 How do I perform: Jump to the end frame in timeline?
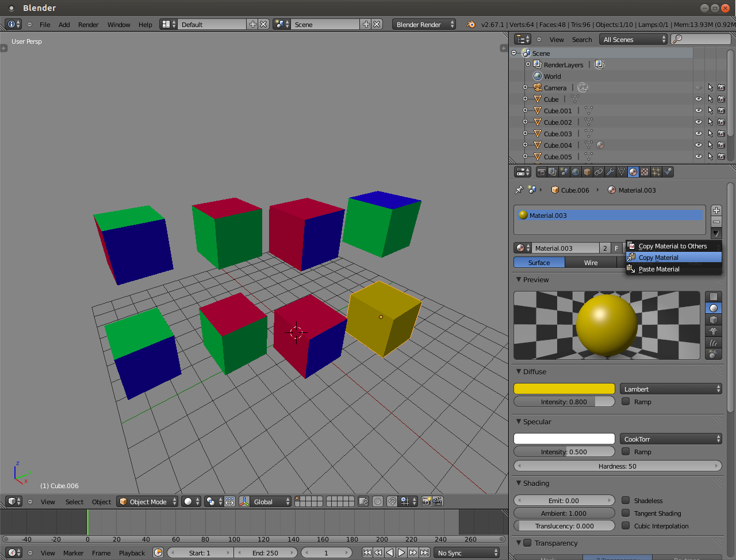click(x=424, y=553)
